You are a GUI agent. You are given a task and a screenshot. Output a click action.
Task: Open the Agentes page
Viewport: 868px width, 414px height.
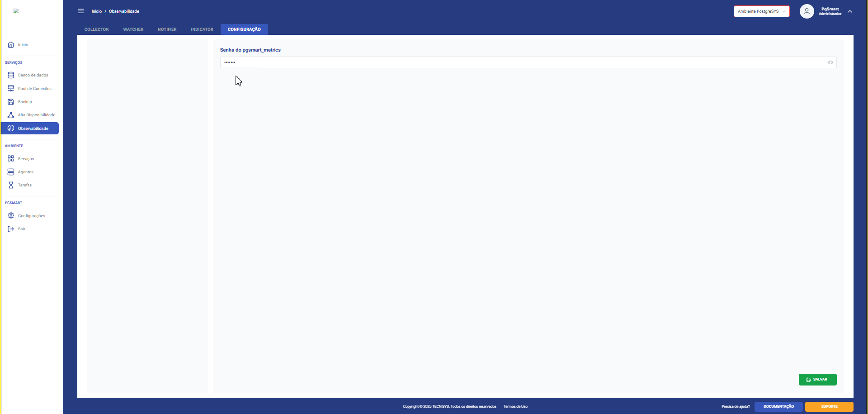(25, 172)
